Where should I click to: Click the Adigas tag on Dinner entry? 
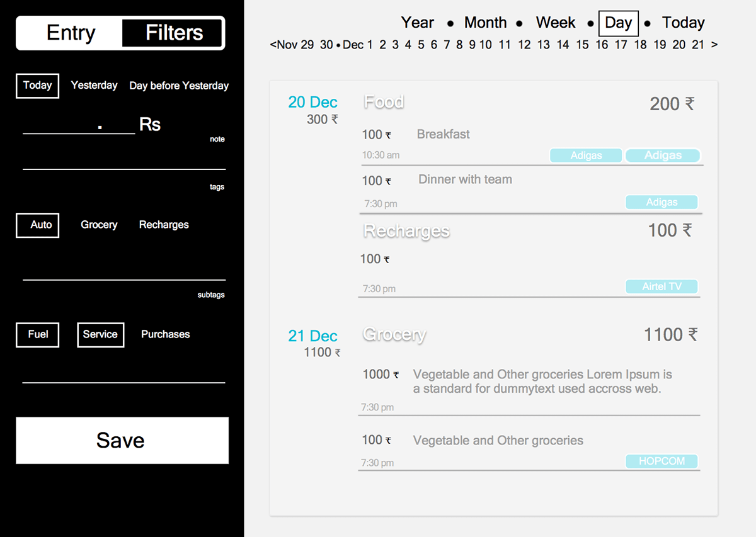(661, 202)
